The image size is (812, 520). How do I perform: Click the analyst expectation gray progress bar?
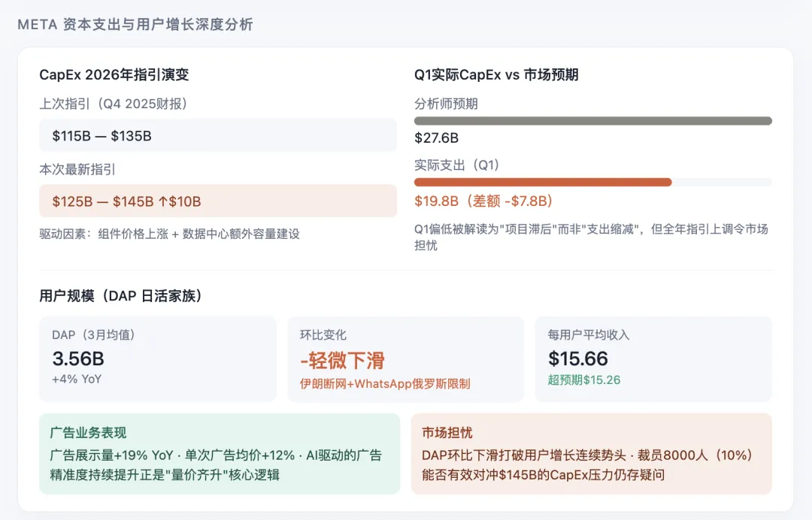(592, 121)
